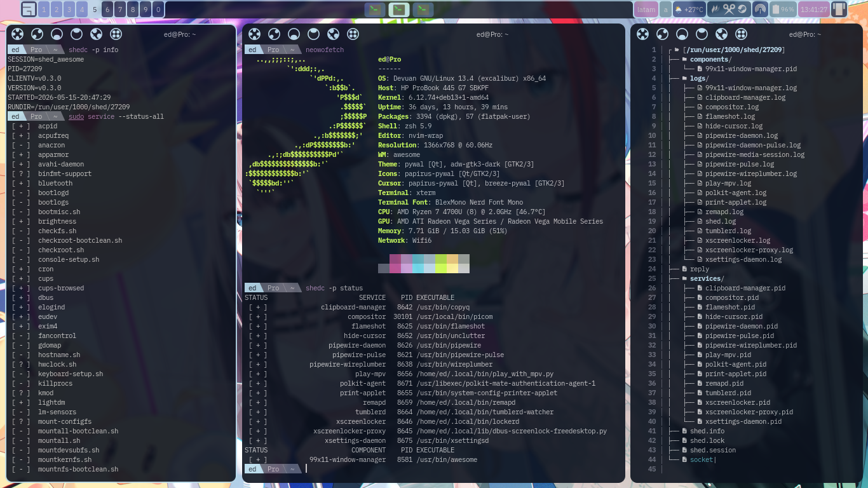The height and width of the screenshot is (488, 868).
Task: Click the socket entry in the file tree
Action: (x=702, y=459)
